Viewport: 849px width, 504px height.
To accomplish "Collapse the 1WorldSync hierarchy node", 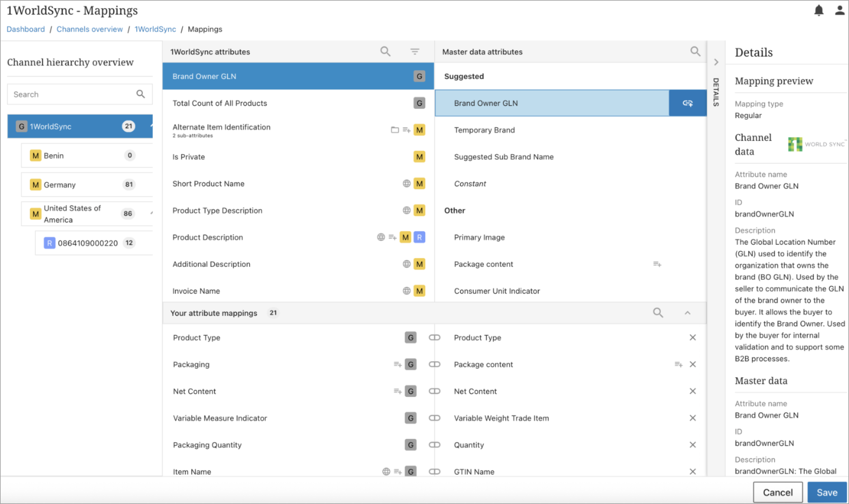I will click(x=151, y=126).
